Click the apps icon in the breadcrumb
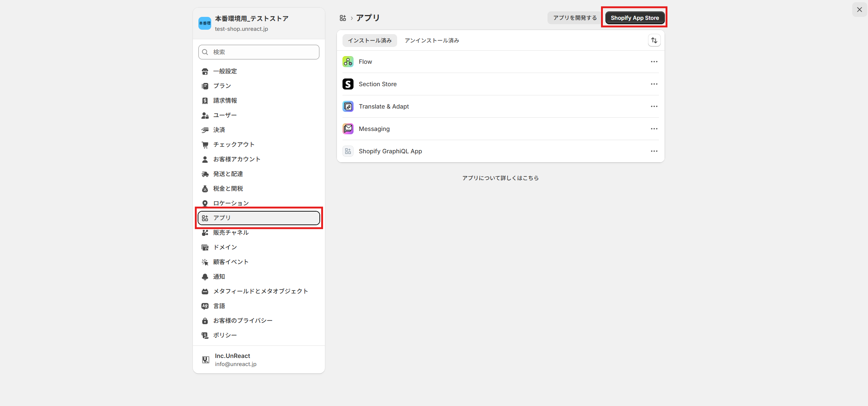 pos(343,18)
